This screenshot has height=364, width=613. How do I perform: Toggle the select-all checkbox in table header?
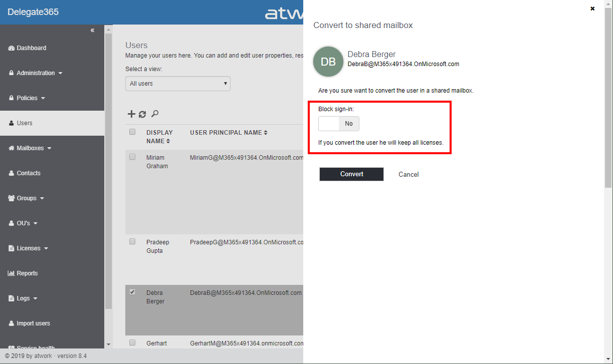(132, 132)
